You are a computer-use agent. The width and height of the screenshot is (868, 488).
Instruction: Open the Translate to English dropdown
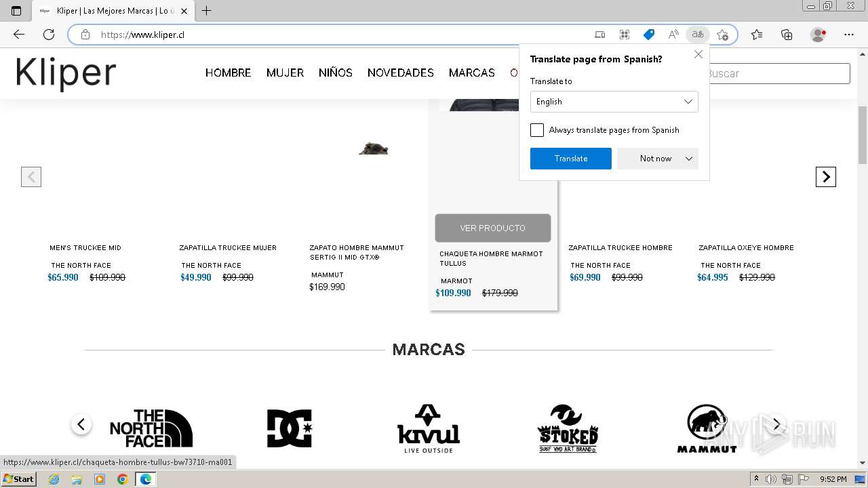click(614, 102)
